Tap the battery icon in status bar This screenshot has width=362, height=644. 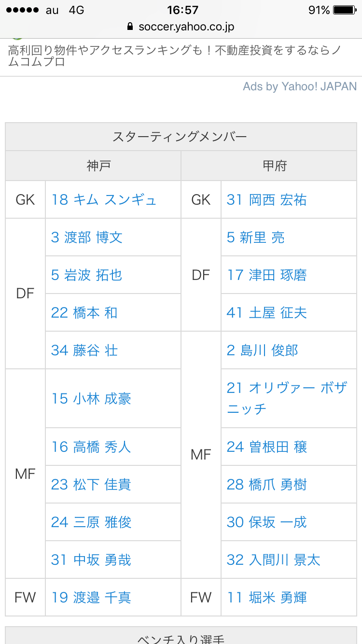345,10
